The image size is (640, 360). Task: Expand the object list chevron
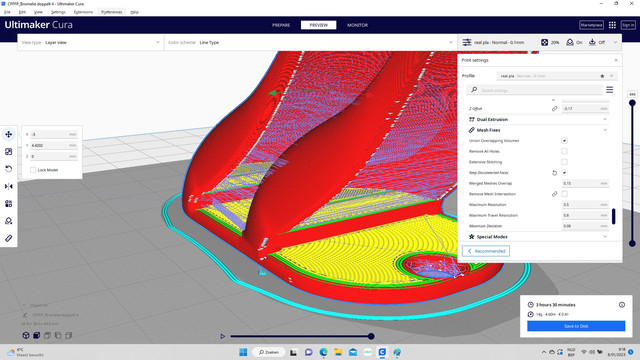point(24,305)
